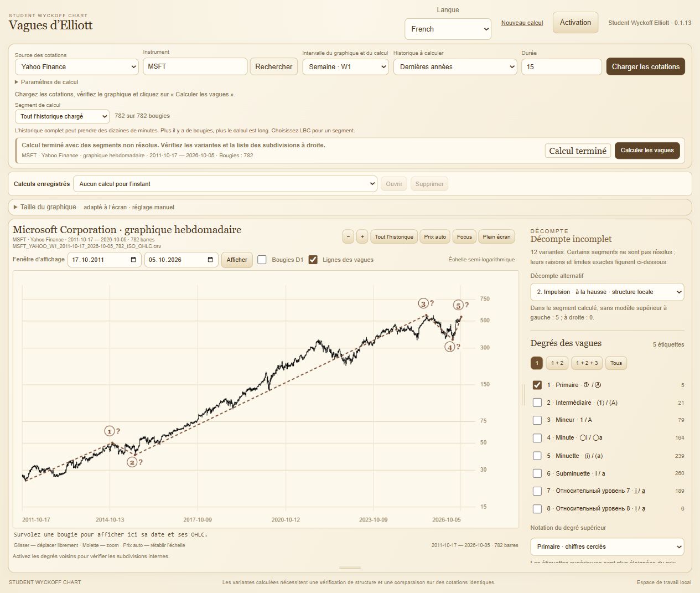Enable the Bougies D1 checkbox
700x593 pixels.
pyautogui.click(x=262, y=260)
